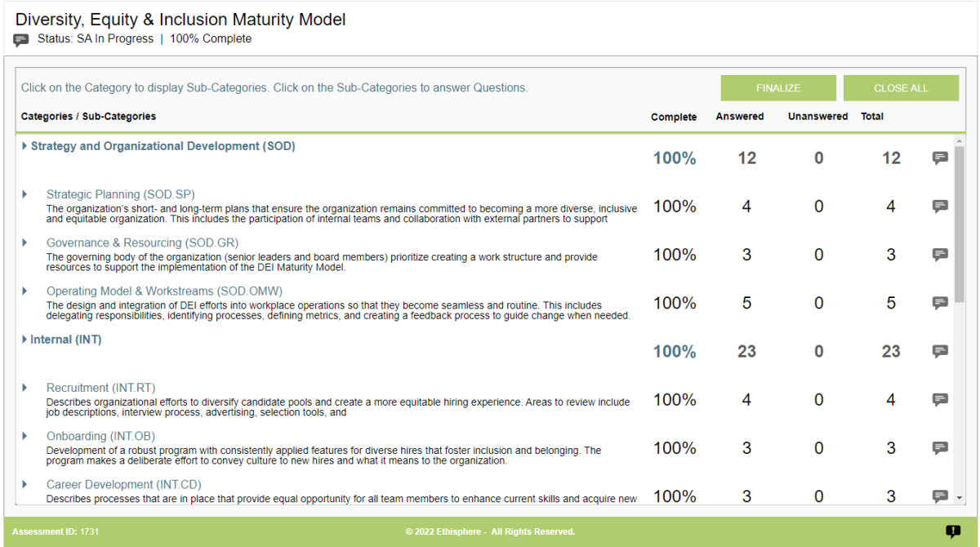Click the footer copyright 2022 Ethisphere text
980x547 pixels.
point(490,531)
